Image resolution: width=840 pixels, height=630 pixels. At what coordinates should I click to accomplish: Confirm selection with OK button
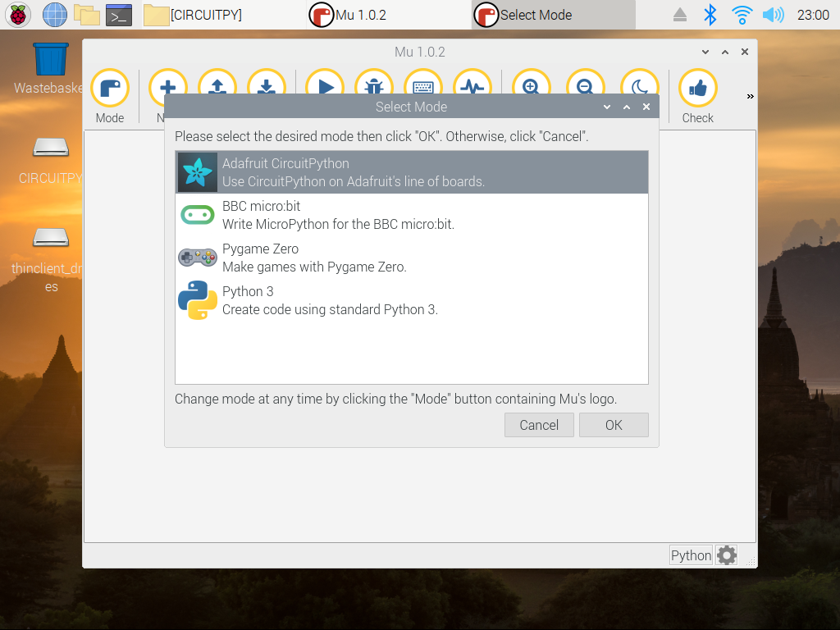pyautogui.click(x=614, y=425)
